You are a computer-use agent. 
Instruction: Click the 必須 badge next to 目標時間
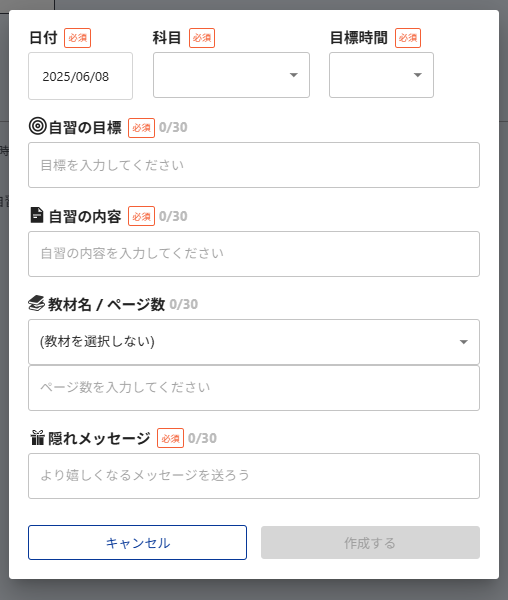(408, 38)
